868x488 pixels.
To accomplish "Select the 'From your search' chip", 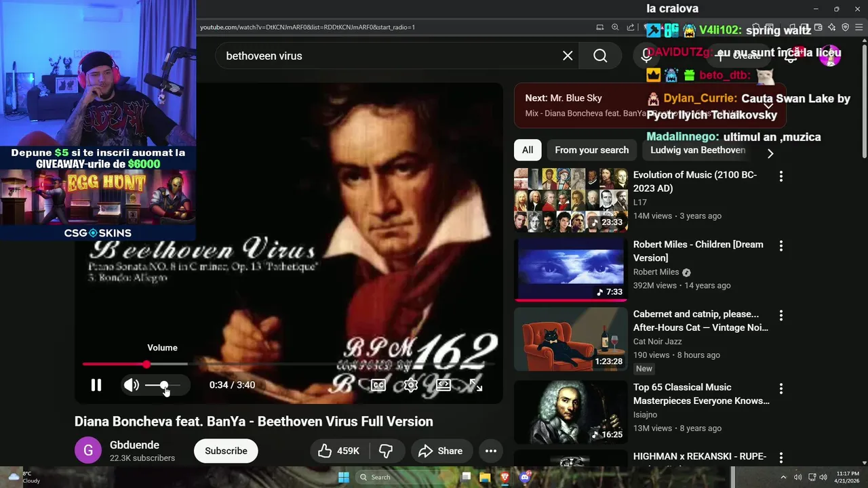I will (x=592, y=150).
